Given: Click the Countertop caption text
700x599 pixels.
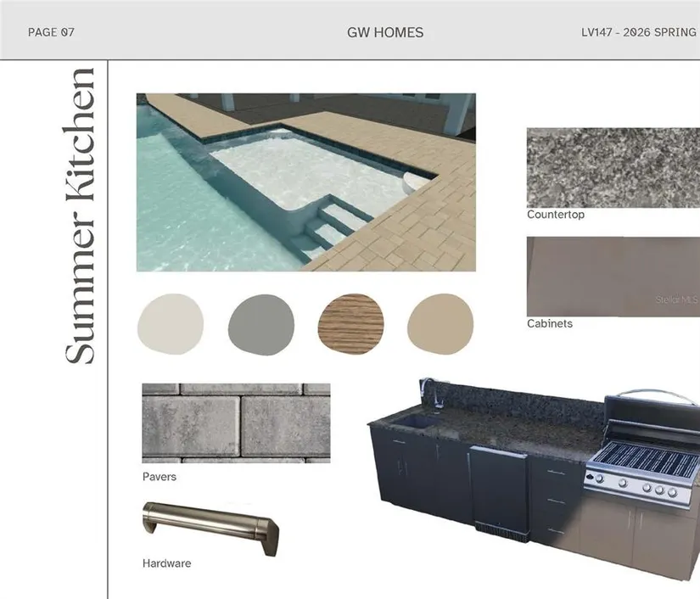Looking at the screenshot, I should [x=555, y=215].
